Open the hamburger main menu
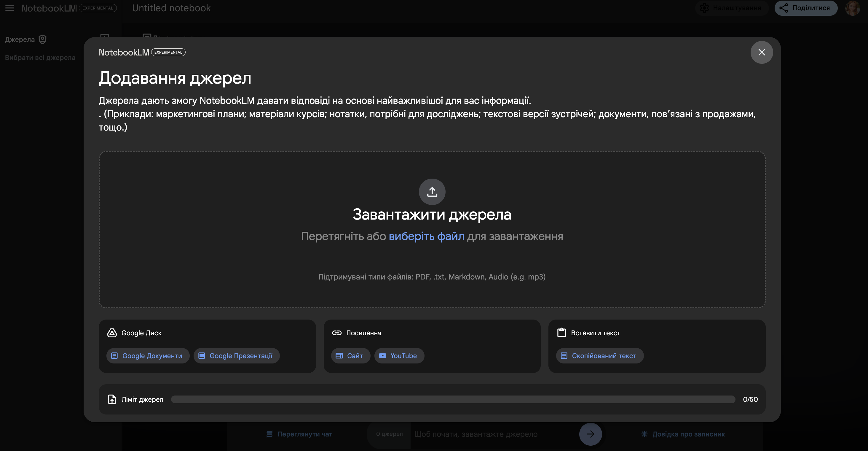Screen dimensions: 868x451 pos(10,8)
